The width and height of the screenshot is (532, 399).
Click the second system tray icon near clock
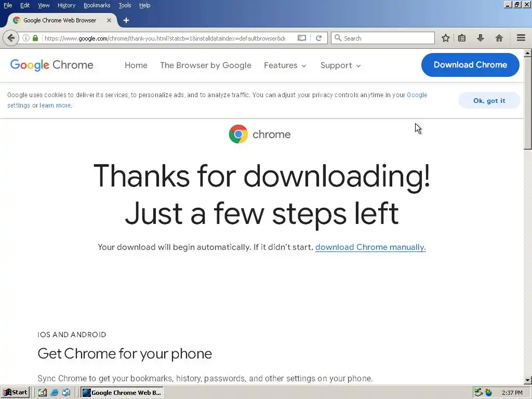(x=488, y=393)
